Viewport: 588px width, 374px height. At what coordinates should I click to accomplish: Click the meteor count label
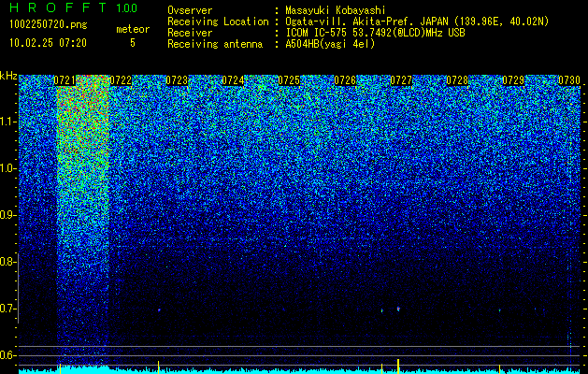(133, 29)
